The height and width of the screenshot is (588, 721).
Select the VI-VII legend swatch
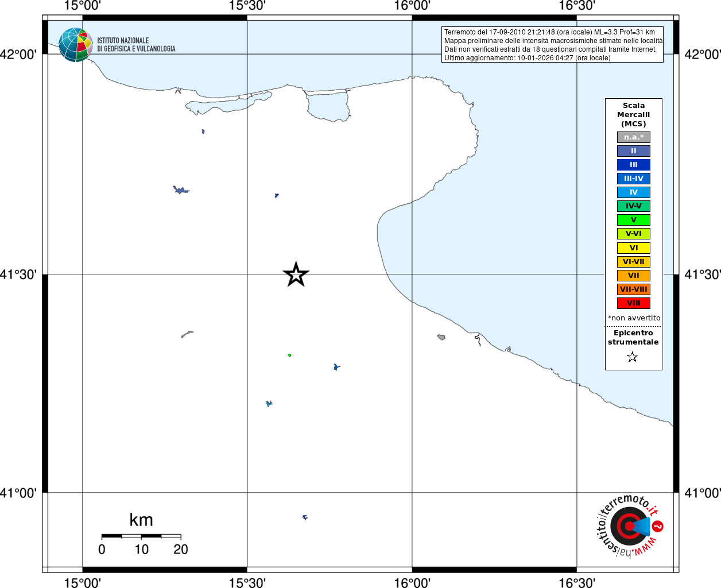tap(634, 262)
